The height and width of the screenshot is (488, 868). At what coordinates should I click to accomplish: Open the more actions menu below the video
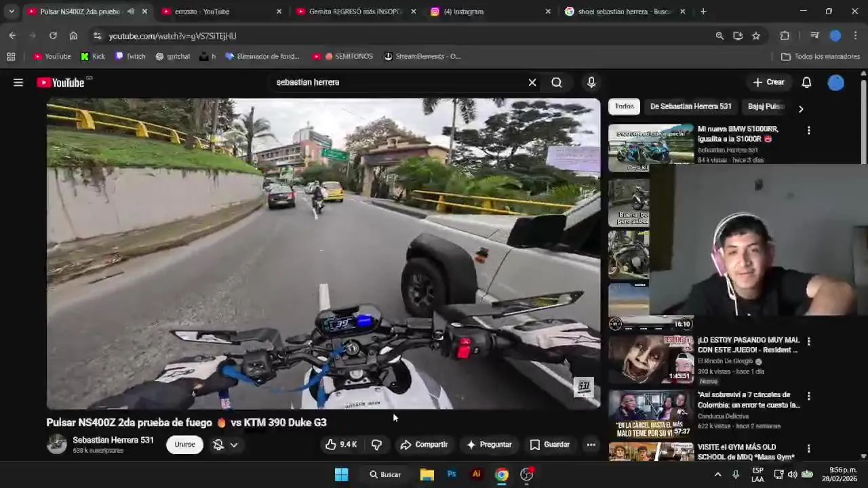(591, 445)
